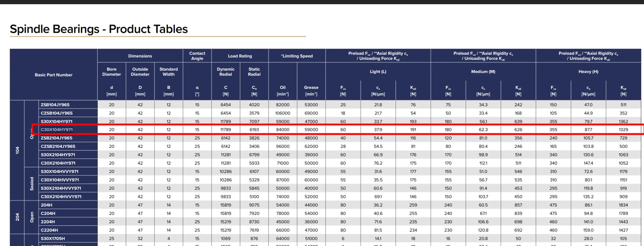Click part number ZSB2104JY965
Viewport: 644px width, 246px height.
click(57, 138)
